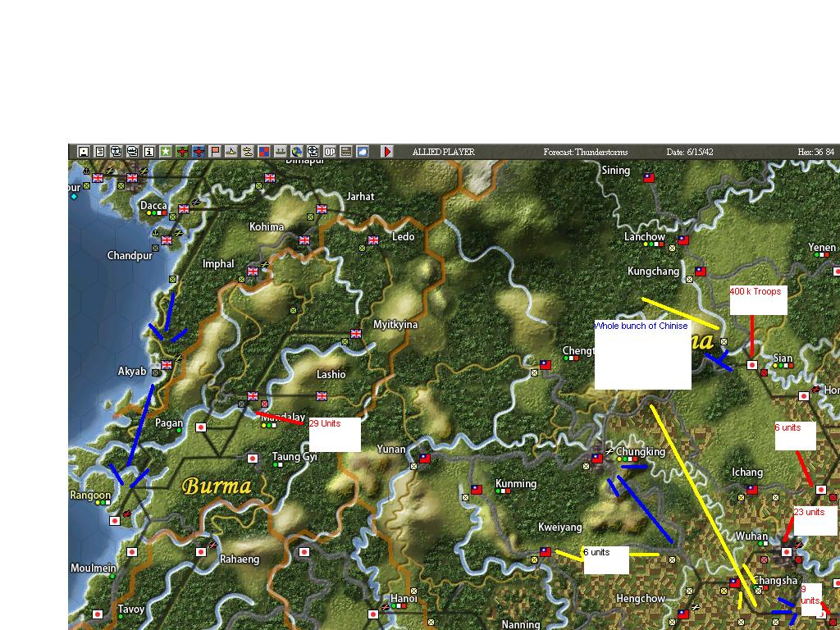Click the Yenen city label
840x630 pixels.
click(822, 247)
